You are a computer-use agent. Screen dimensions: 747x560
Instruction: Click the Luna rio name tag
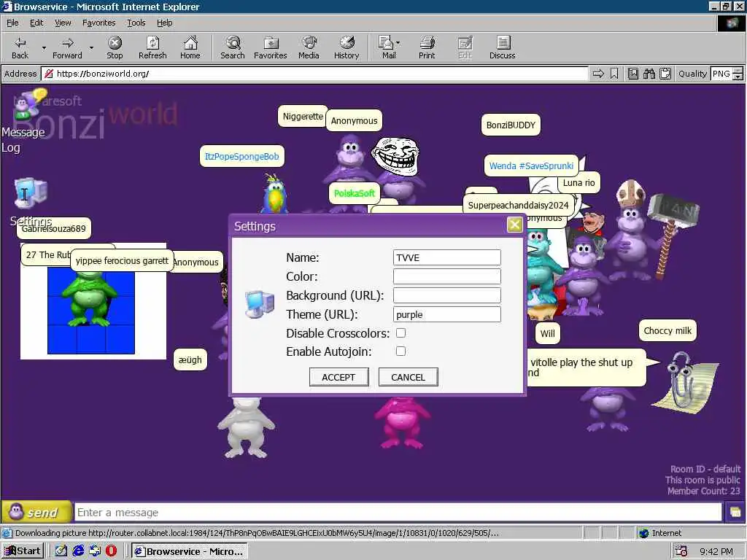click(578, 183)
